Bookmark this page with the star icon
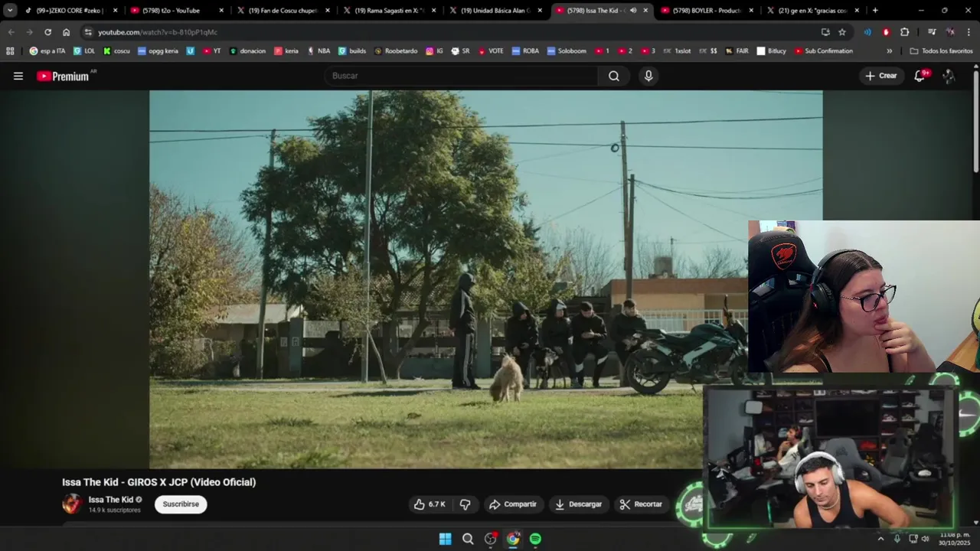The height and width of the screenshot is (551, 980). tap(842, 32)
